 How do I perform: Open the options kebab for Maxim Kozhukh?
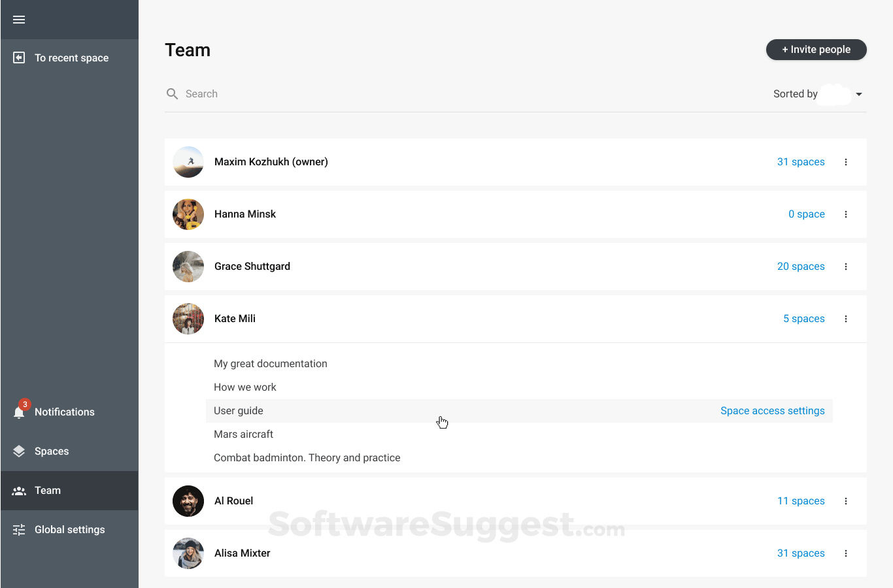coord(846,161)
